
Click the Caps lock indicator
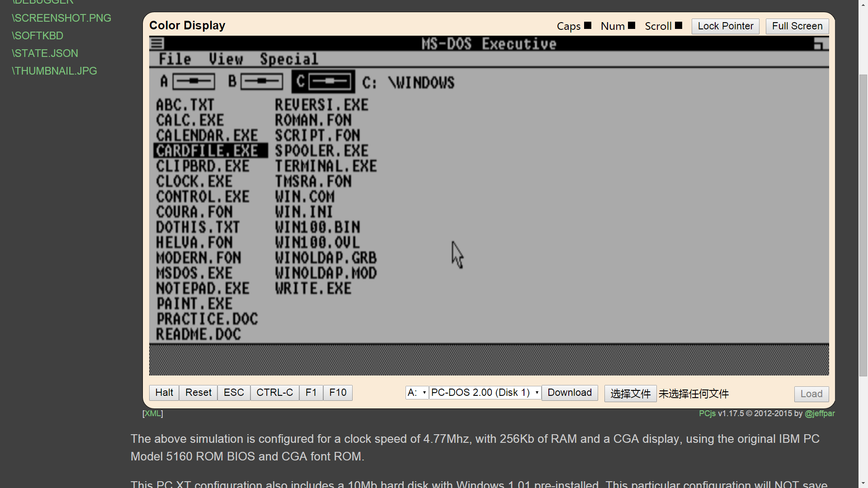click(588, 26)
